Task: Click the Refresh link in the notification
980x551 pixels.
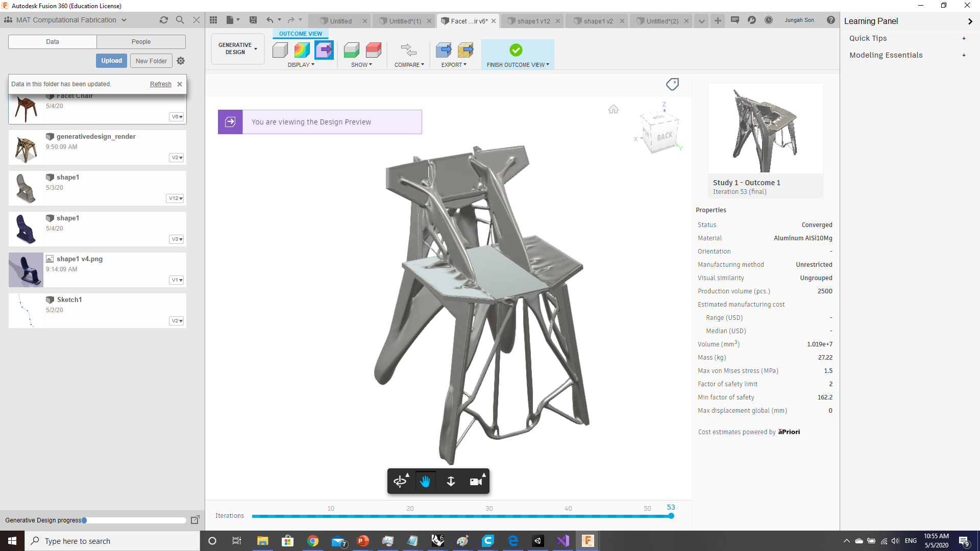Action: 161,84
